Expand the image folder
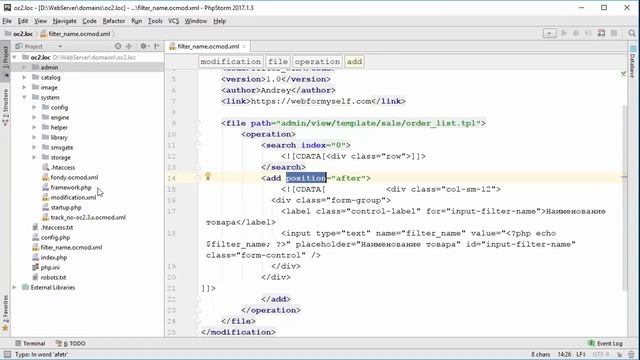Screen dimensions: 640x360 pos(24,87)
